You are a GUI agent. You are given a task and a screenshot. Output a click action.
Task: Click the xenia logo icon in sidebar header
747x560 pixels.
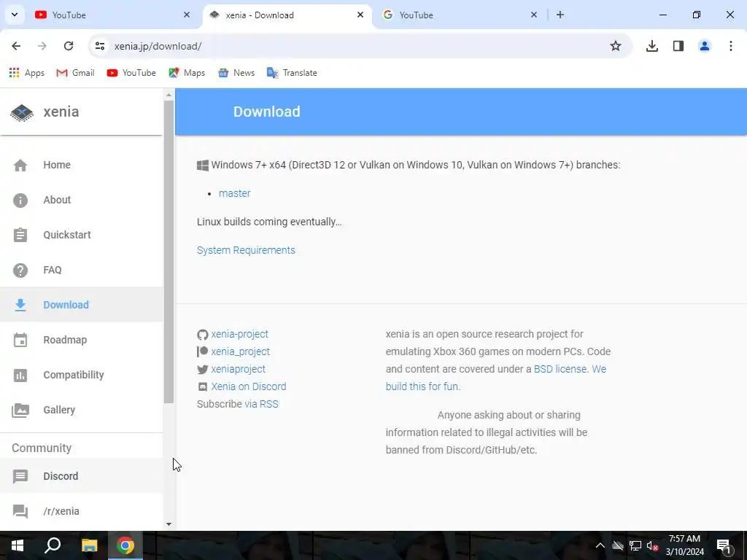coord(22,112)
